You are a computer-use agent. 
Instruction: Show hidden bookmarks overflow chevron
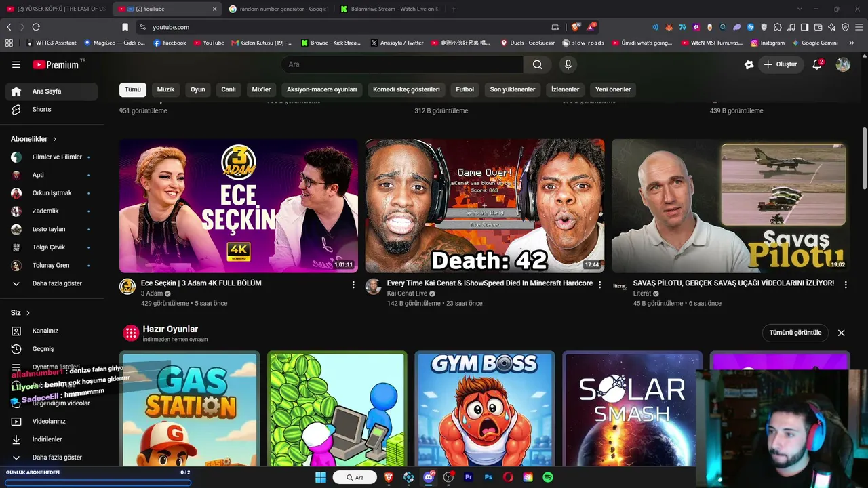tap(852, 43)
